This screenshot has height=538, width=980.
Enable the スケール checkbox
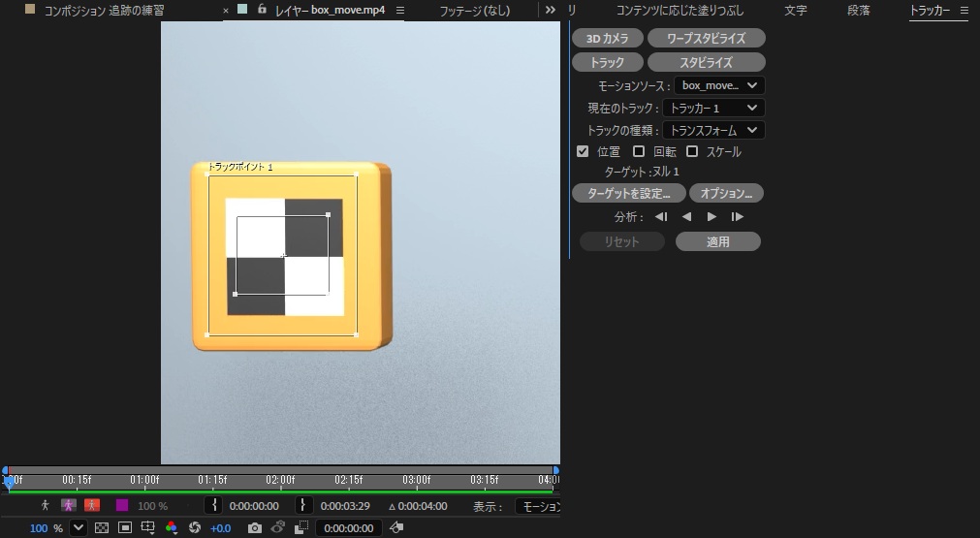pyautogui.click(x=692, y=151)
